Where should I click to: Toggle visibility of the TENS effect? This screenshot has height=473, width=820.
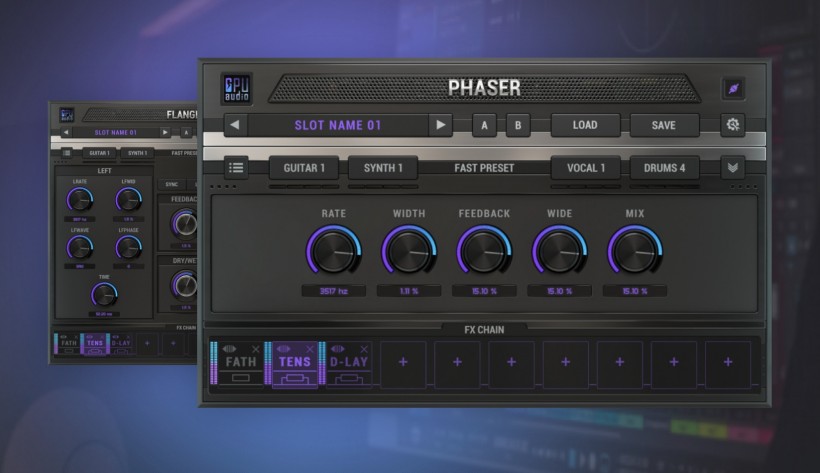285,348
